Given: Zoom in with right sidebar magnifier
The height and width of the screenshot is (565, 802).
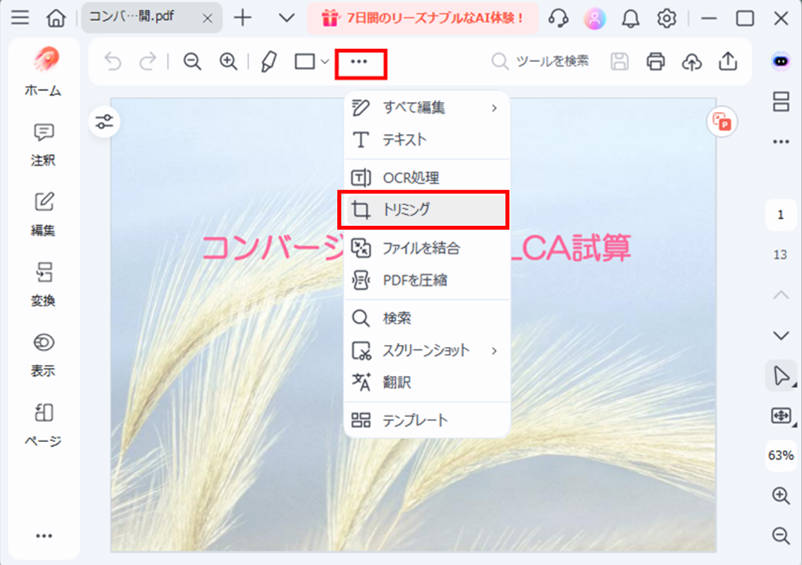Looking at the screenshot, I should pos(781,495).
